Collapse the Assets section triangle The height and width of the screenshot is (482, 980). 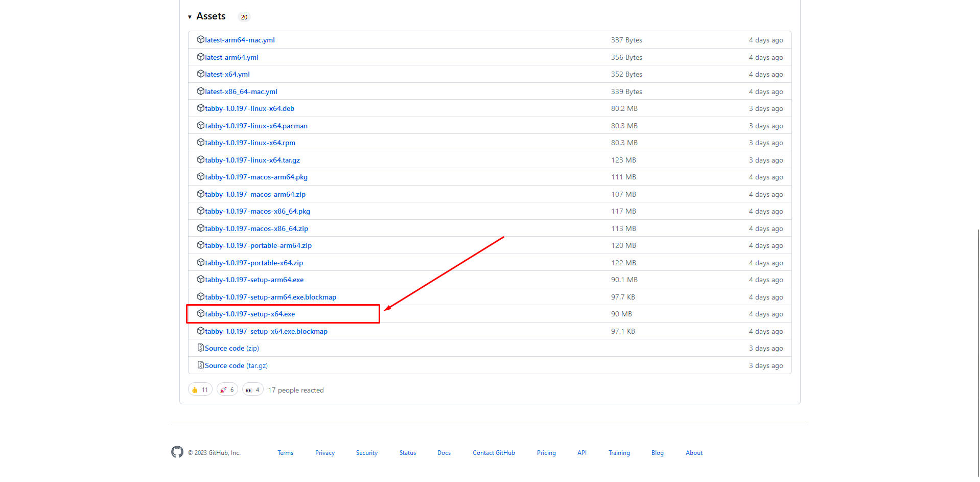click(x=190, y=17)
